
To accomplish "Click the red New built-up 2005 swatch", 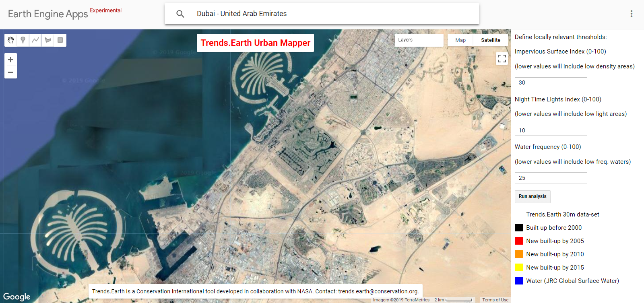I will point(519,241).
